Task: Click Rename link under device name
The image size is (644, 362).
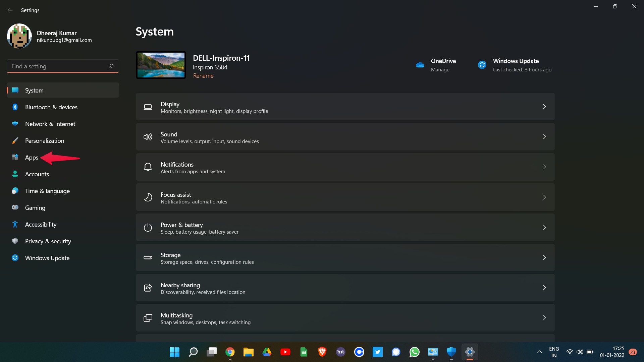Action: (x=203, y=76)
